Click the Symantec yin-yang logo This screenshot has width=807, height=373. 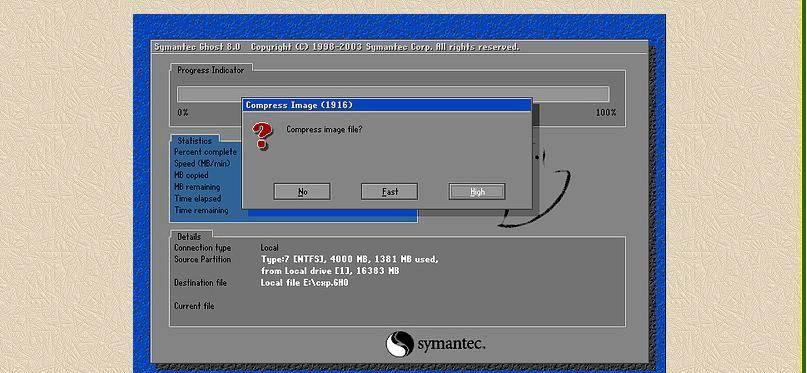coord(400,344)
